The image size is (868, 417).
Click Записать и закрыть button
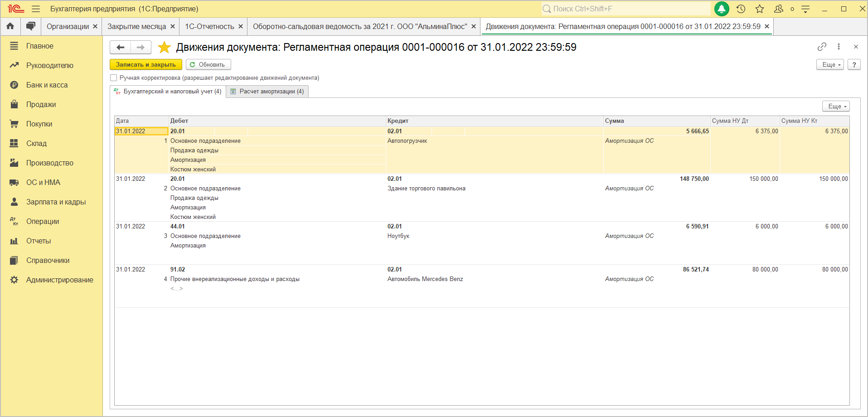tap(146, 65)
